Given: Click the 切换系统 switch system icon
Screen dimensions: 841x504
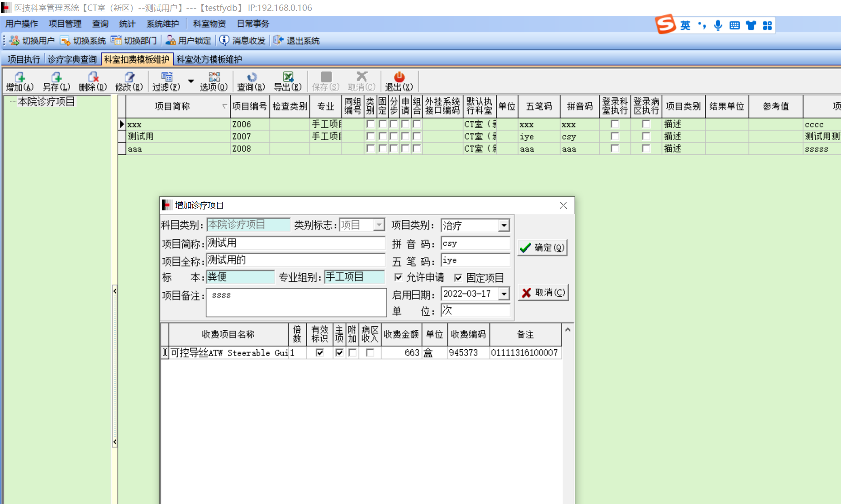Looking at the screenshot, I should tap(65, 41).
